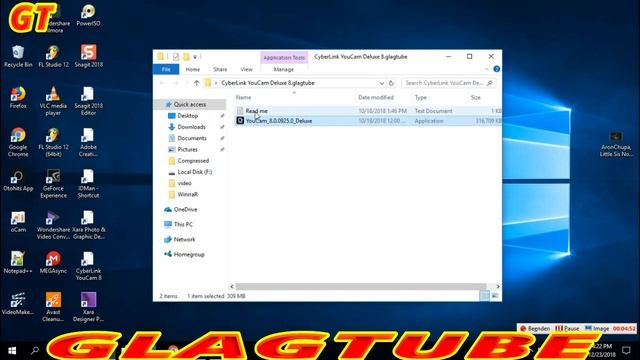
Task: Open MEGAsync desktop shortcut
Action: point(53,263)
